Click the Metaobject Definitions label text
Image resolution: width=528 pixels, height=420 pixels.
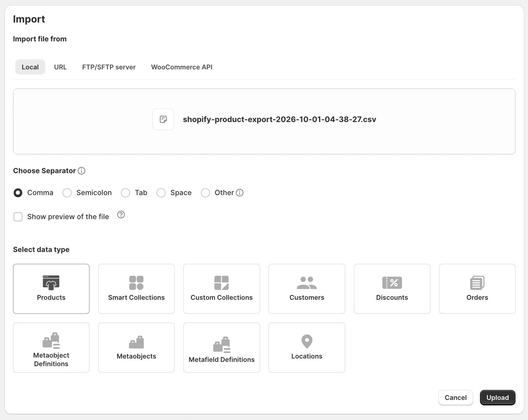51,359
